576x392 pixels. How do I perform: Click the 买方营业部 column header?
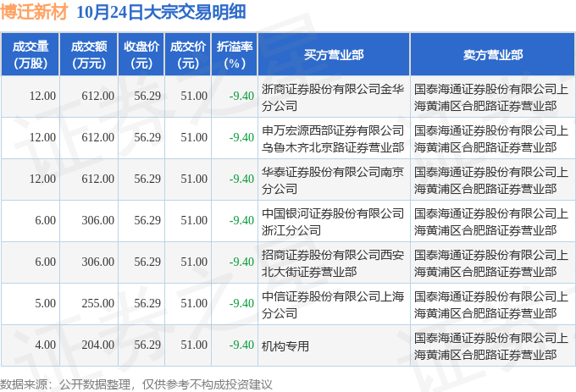334,54
